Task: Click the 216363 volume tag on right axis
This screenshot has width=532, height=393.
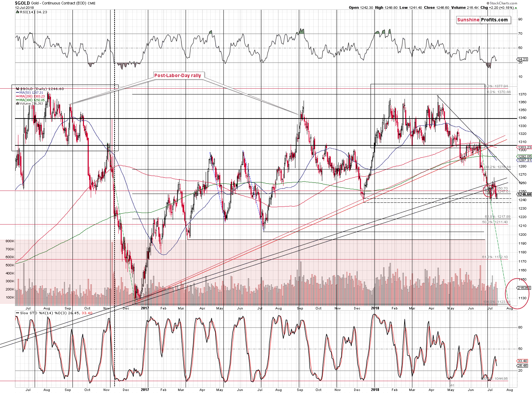Action: pyautogui.click(x=524, y=288)
